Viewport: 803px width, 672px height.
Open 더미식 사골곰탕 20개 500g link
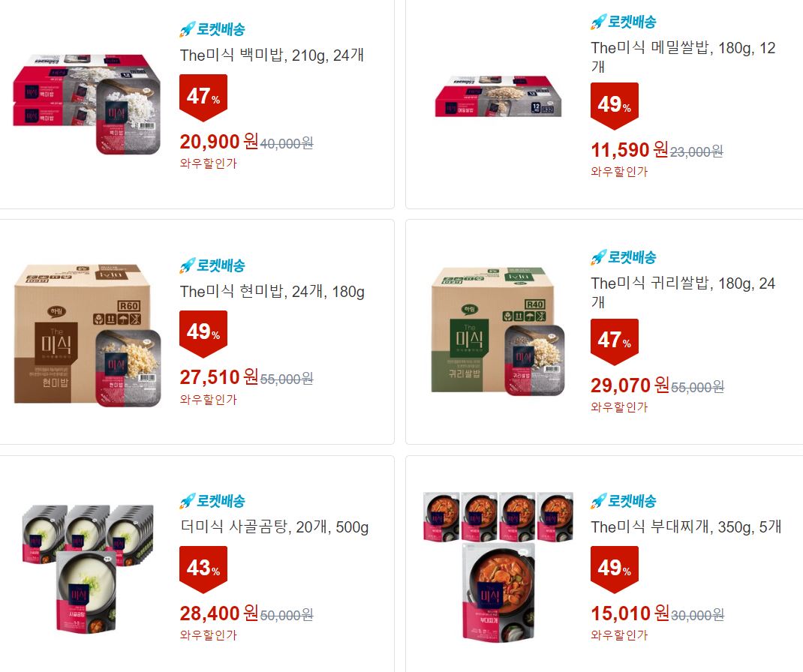coord(275,527)
